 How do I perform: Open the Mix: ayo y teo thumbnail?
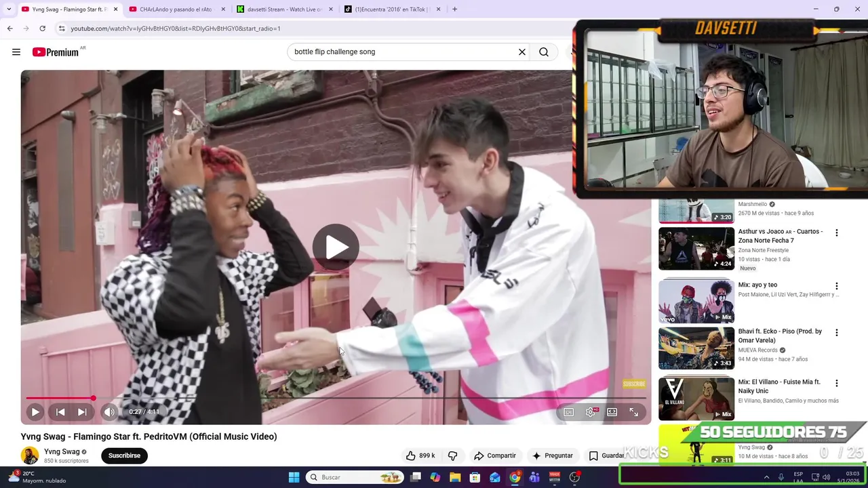pyautogui.click(x=696, y=302)
